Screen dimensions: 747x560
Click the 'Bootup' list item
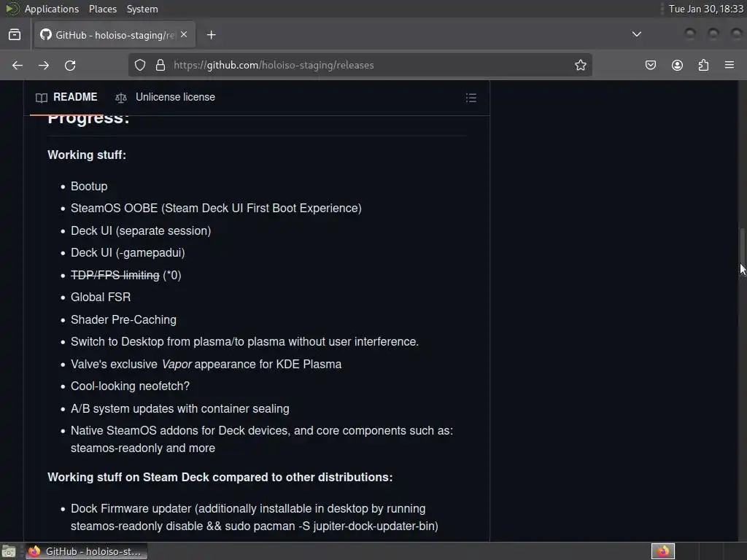89,186
